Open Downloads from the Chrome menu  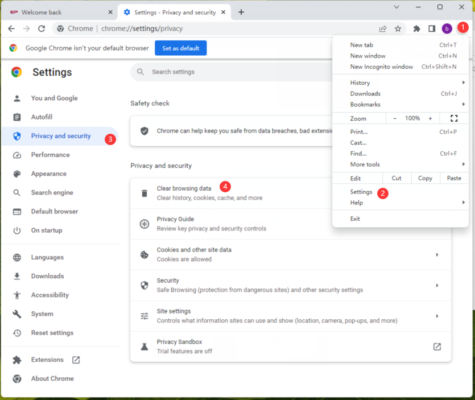[x=400, y=94]
